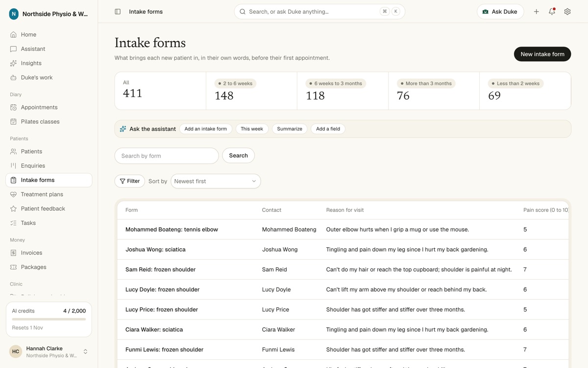Click the This week suggestion chip
Image resolution: width=588 pixels, height=368 pixels.
(252, 129)
